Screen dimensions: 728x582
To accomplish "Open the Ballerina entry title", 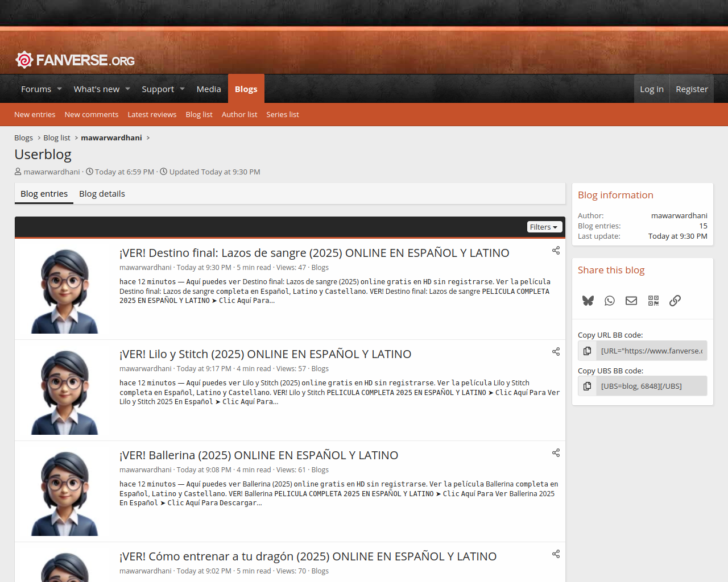I will click(x=259, y=455).
